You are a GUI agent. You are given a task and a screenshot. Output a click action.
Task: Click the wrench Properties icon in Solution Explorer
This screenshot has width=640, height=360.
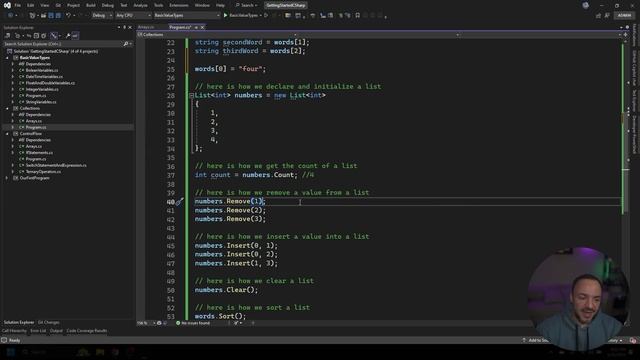68,36
